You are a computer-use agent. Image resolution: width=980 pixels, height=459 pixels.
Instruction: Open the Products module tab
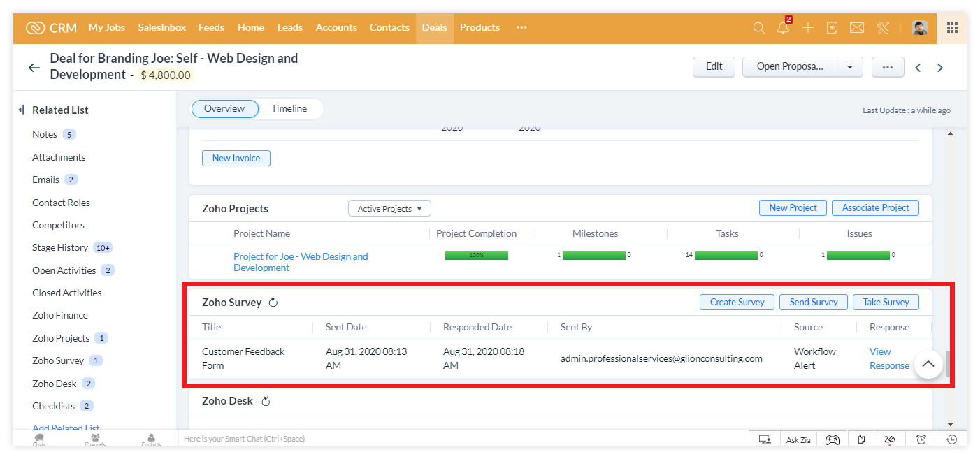(x=480, y=28)
